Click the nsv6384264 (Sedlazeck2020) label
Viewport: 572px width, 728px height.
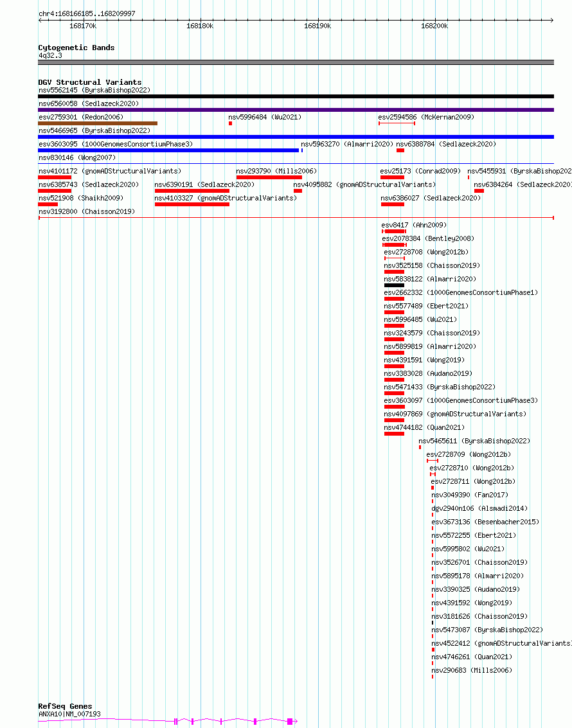523,184
